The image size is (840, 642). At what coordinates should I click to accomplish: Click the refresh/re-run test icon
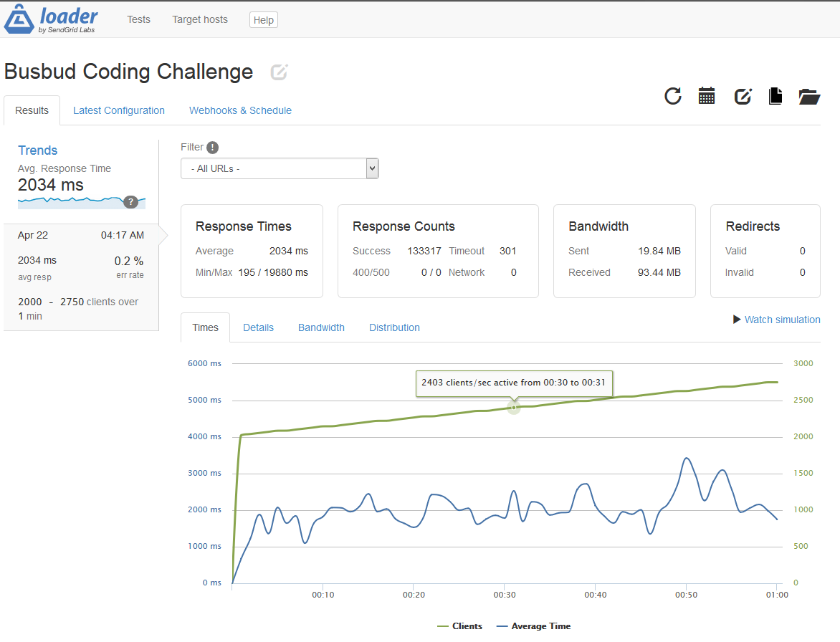coord(672,96)
